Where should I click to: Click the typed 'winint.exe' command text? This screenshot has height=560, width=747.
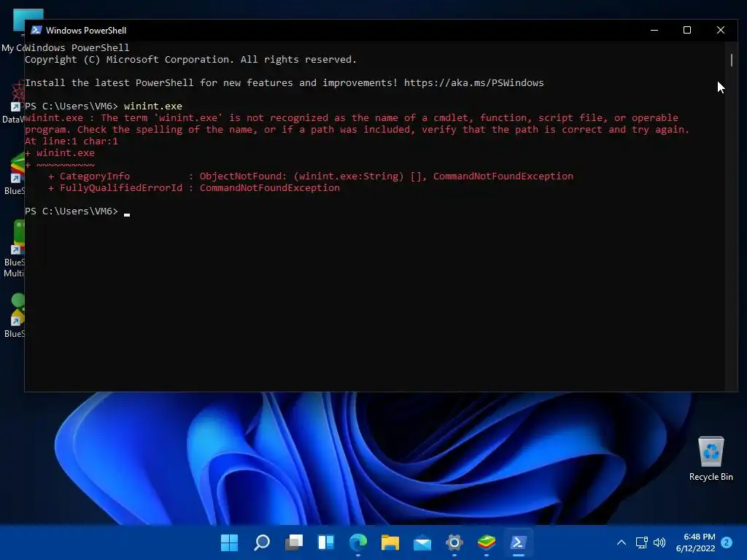click(153, 106)
